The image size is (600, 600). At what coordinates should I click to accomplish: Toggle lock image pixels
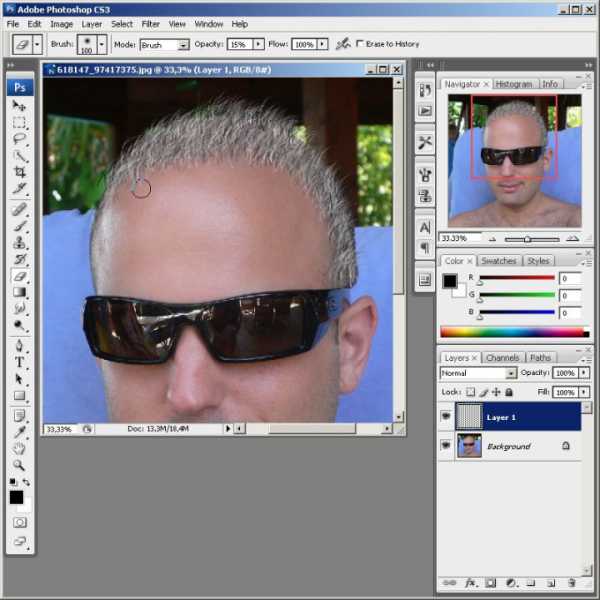tap(484, 392)
